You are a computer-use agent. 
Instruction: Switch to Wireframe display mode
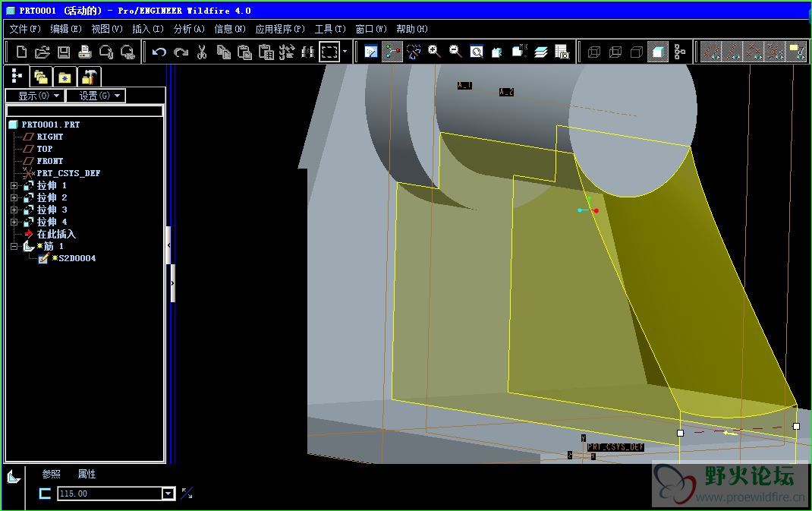[x=594, y=52]
